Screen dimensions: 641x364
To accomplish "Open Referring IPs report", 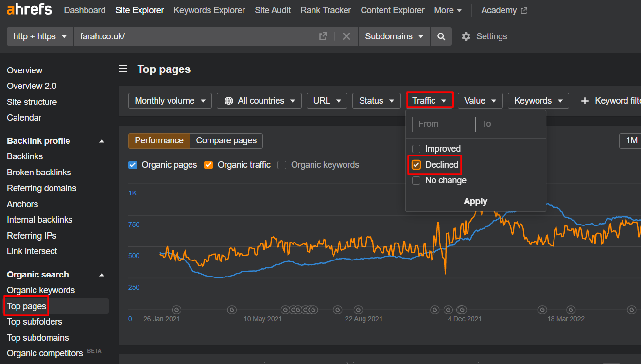I will (32, 236).
